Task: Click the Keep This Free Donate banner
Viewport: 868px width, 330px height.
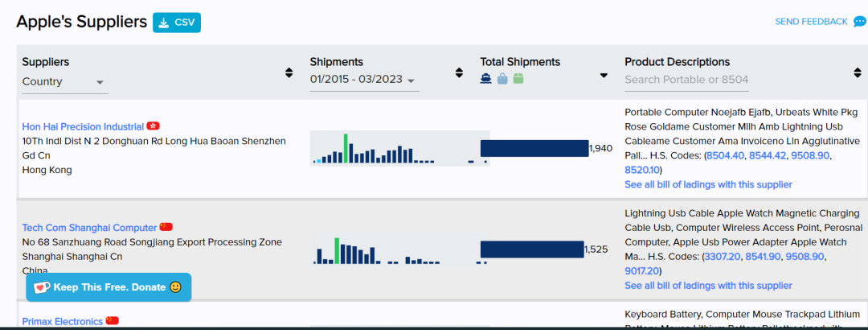Action: pyautogui.click(x=108, y=287)
